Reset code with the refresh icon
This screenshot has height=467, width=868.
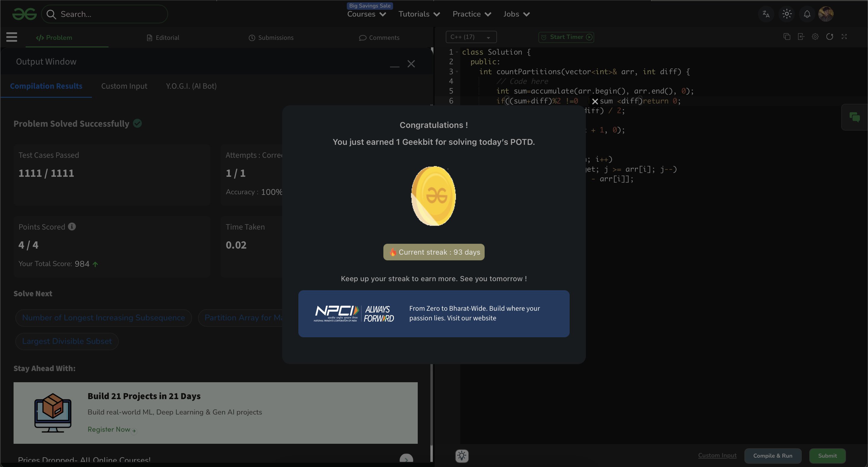pyautogui.click(x=830, y=37)
